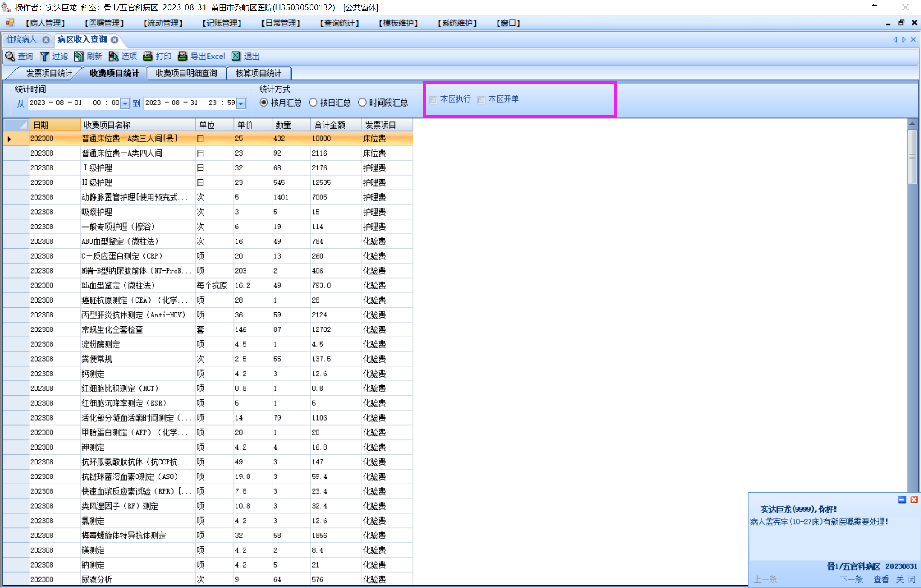The image size is (921, 588).
Task: Switch to the 收费项目明细查询 tab
Action: click(186, 73)
